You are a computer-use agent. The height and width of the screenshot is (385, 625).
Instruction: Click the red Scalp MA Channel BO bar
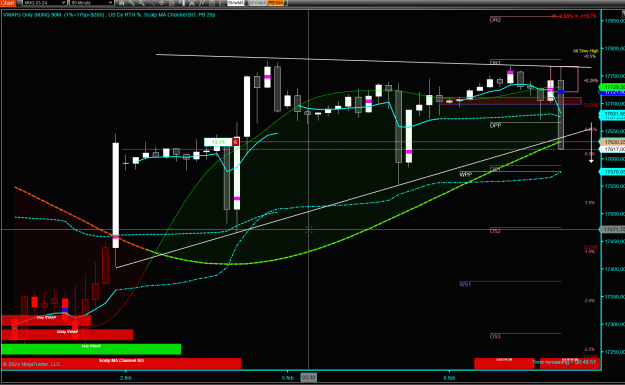click(x=121, y=363)
